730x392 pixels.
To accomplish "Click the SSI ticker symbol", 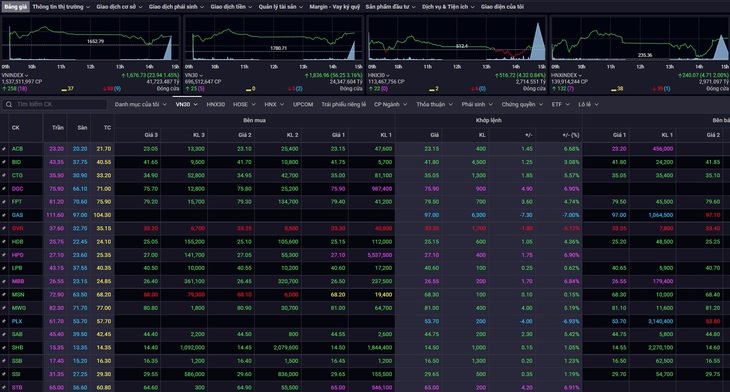I will click(17, 374).
